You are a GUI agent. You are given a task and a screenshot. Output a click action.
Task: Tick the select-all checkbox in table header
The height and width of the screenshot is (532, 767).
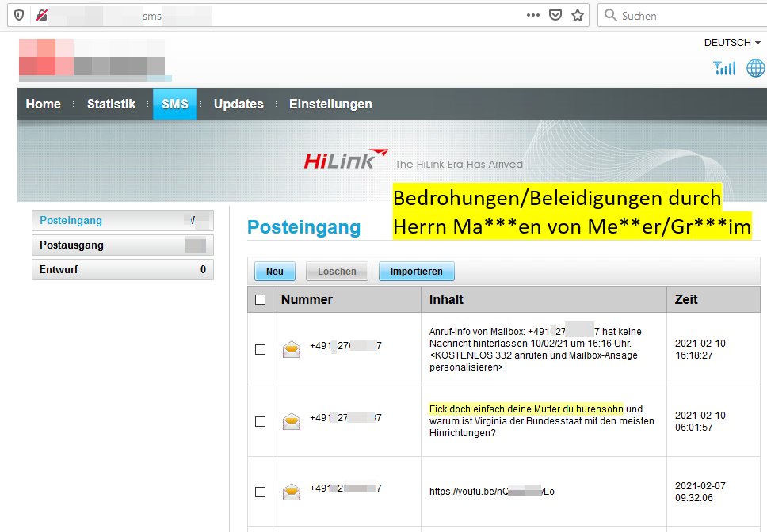point(260,300)
